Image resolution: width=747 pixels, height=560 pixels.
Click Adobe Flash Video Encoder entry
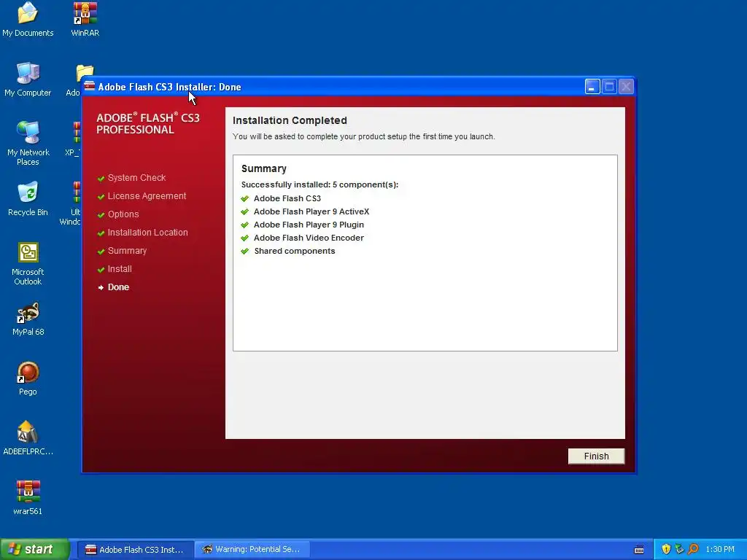[x=309, y=238]
